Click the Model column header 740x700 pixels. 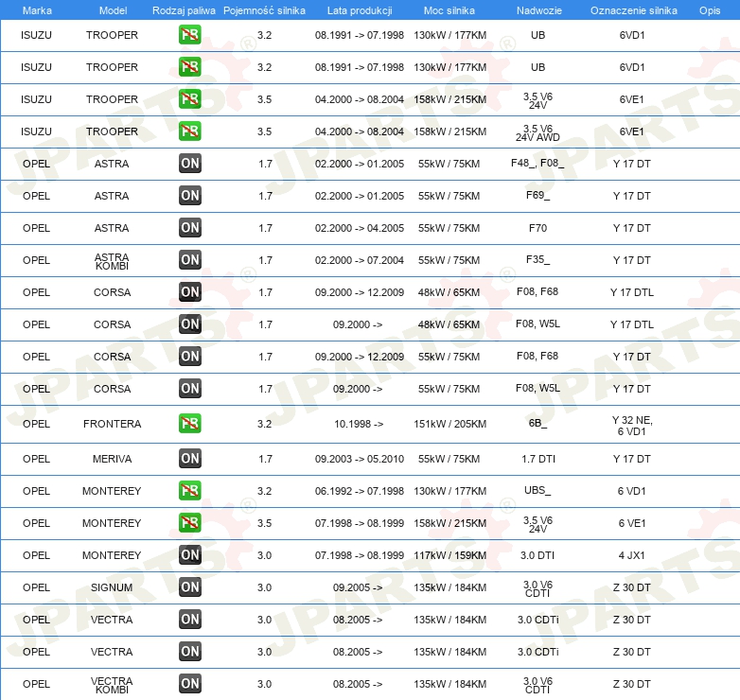pos(113,10)
